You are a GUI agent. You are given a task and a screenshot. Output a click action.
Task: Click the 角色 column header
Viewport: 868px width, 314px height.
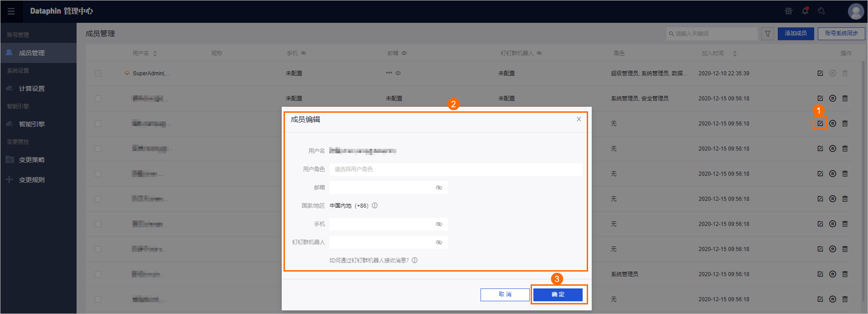[x=619, y=53]
